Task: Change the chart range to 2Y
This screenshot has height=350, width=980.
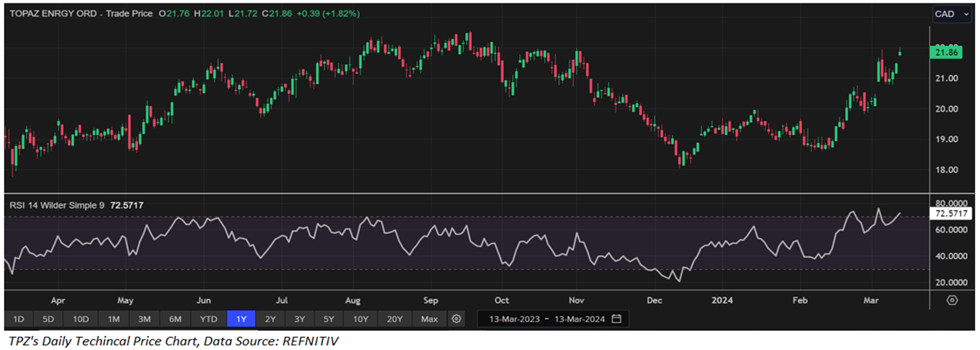Action: click(x=270, y=318)
